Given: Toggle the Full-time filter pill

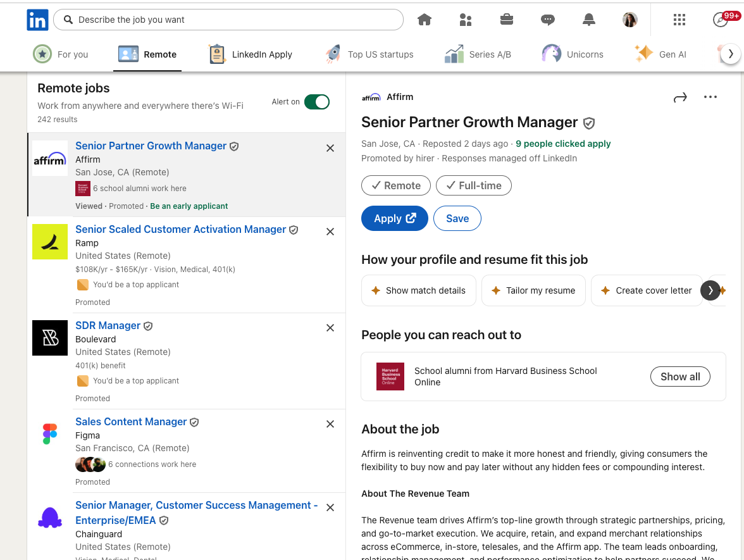Looking at the screenshot, I should pos(473,185).
